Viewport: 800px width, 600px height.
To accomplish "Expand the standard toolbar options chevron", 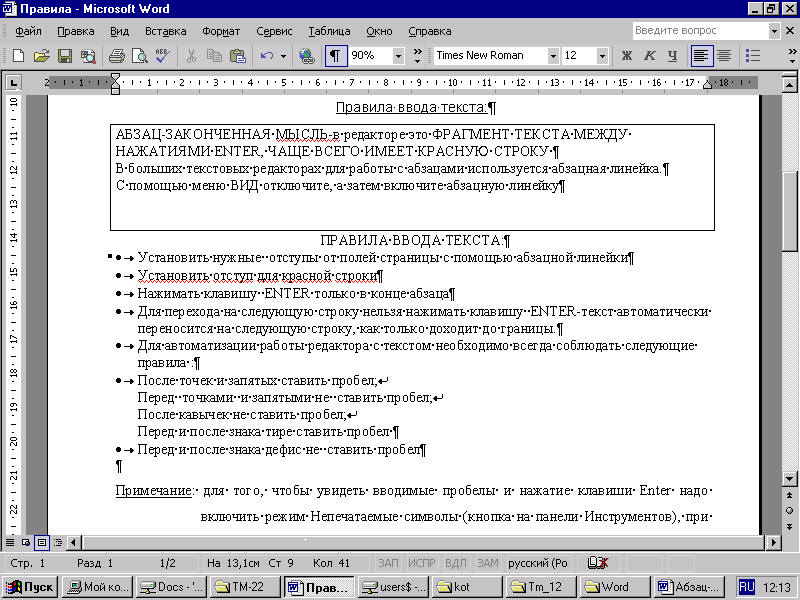I will [x=417, y=56].
